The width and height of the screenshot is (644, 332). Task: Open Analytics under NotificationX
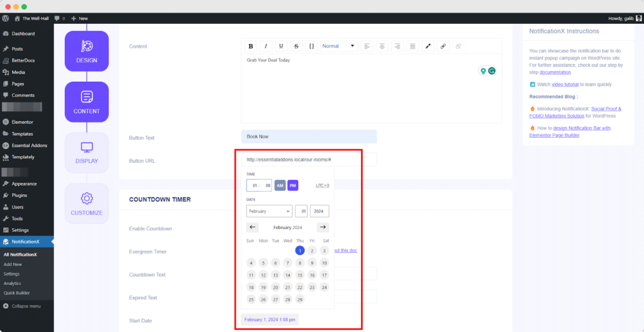(13, 284)
